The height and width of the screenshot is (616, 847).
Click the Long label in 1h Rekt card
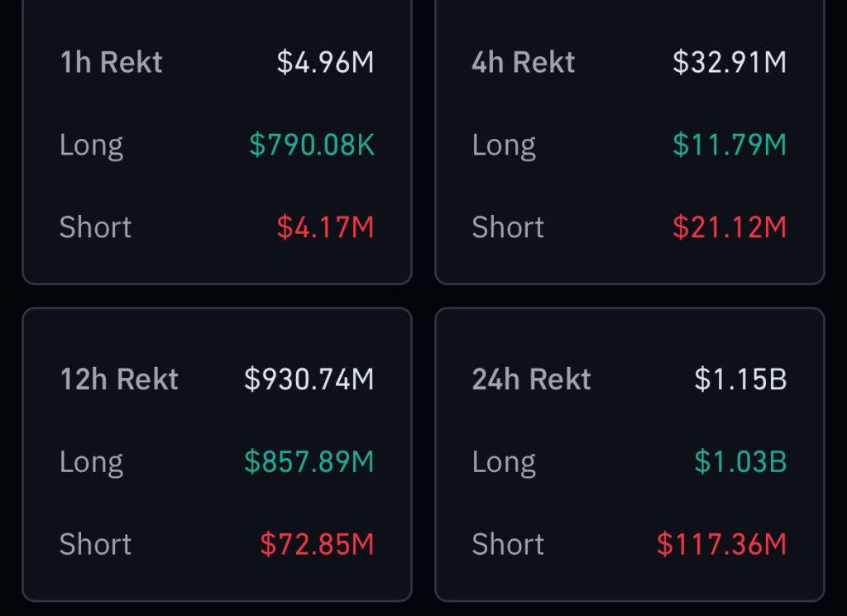(92, 146)
